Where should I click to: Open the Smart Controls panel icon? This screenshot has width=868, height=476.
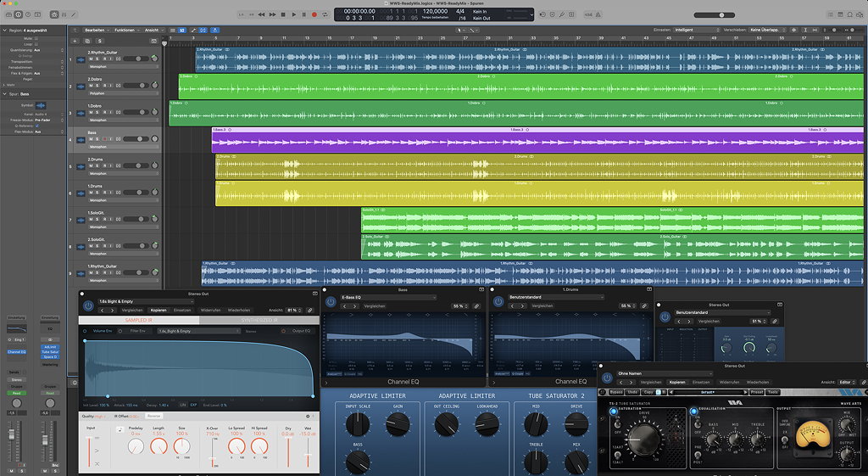[x=56, y=14]
